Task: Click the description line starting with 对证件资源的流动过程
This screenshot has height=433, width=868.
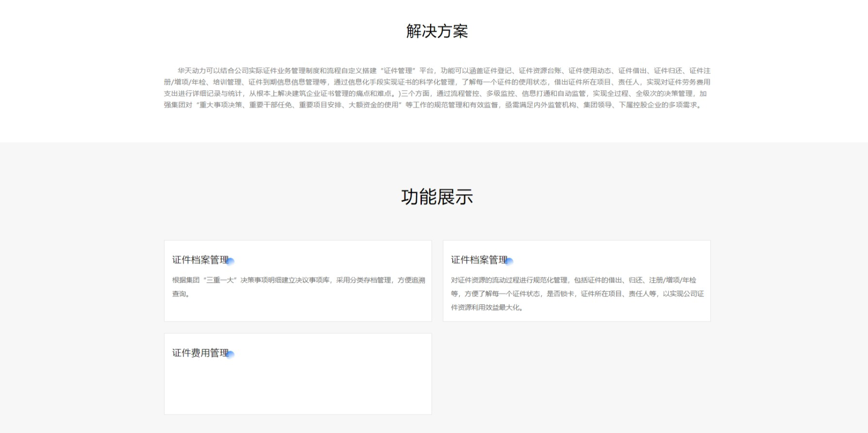Action: 573,280
